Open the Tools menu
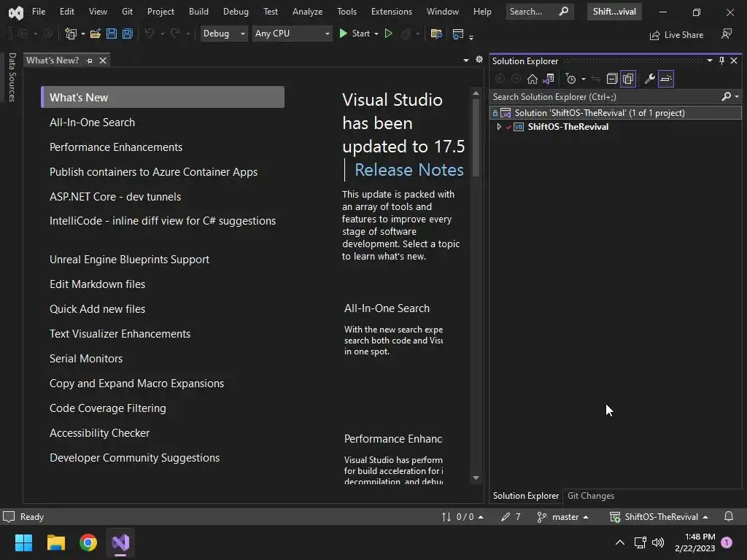 tap(347, 12)
